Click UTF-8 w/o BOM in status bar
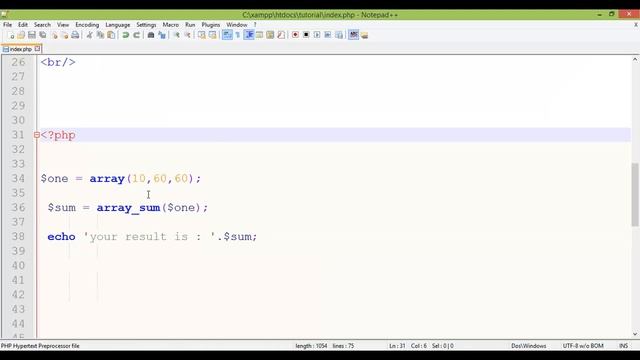The image size is (640, 360). tap(583, 346)
